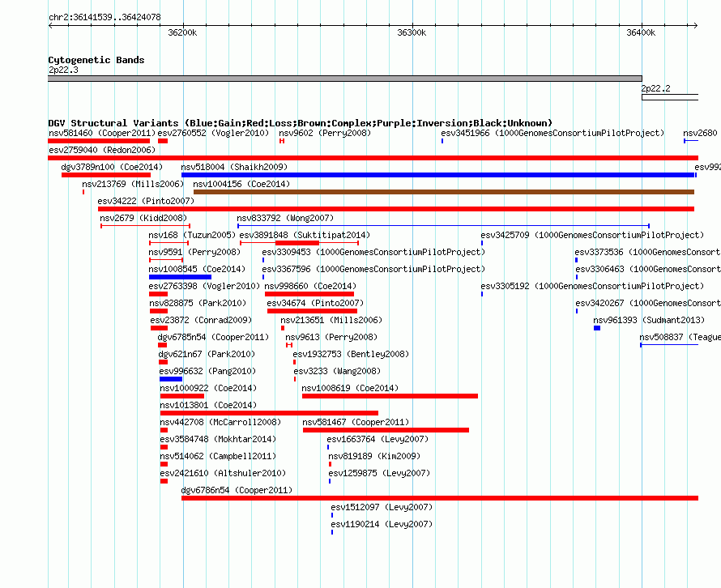The width and height of the screenshot is (721, 588).
Task: Click the esv3425709 variant label
Action: tap(592, 236)
